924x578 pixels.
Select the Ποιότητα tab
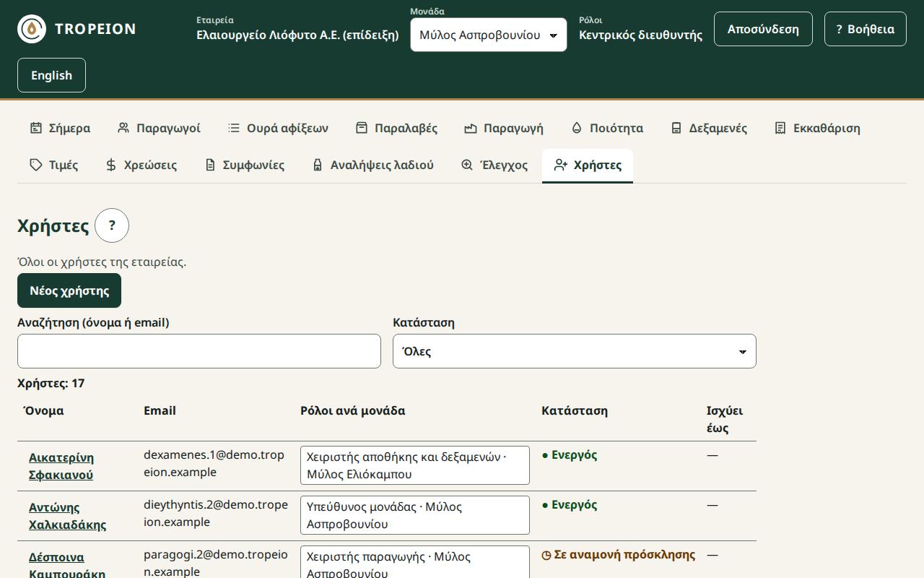click(x=607, y=128)
